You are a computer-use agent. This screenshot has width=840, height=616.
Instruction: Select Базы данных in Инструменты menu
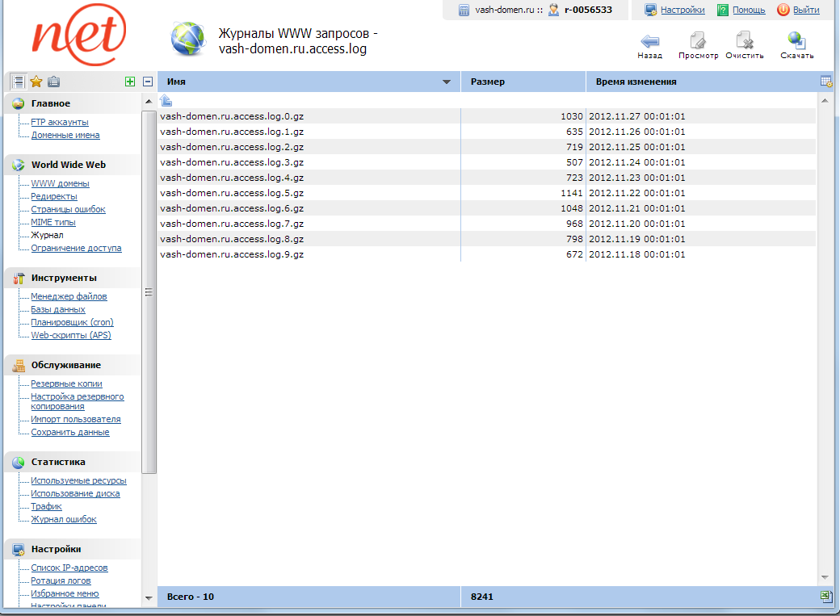click(58, 309)
